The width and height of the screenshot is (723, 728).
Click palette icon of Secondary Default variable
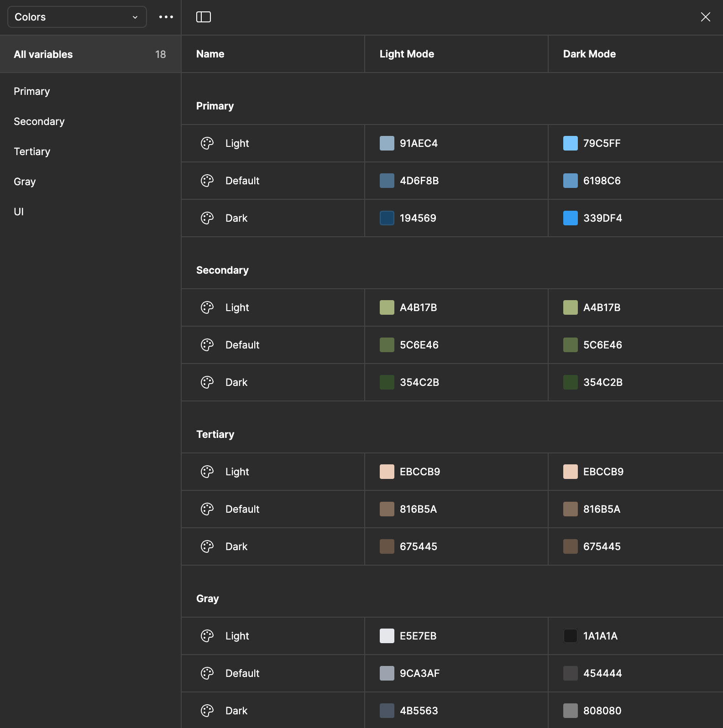[x=207, y=345]
